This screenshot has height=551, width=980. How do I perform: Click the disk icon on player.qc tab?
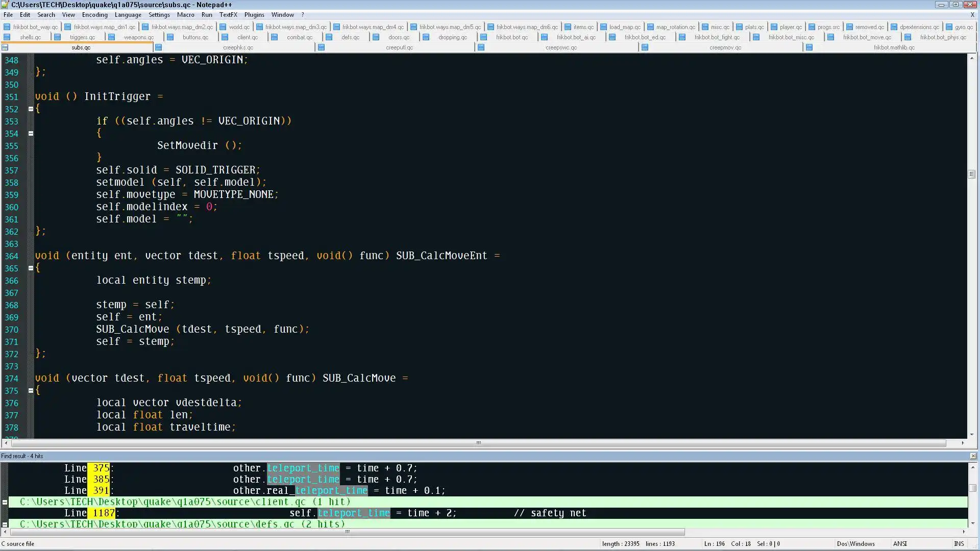pyautogui.click(x=774, y=27)
